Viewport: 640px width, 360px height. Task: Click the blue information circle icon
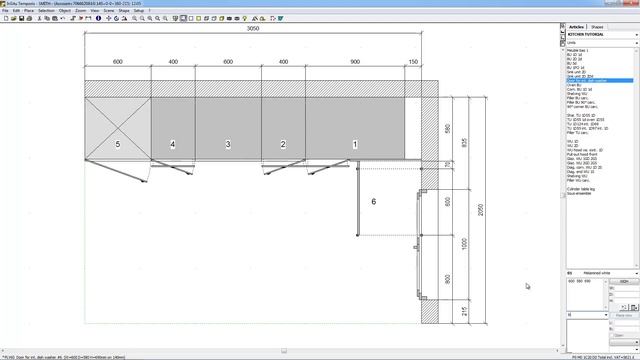[x=98, y=18]
